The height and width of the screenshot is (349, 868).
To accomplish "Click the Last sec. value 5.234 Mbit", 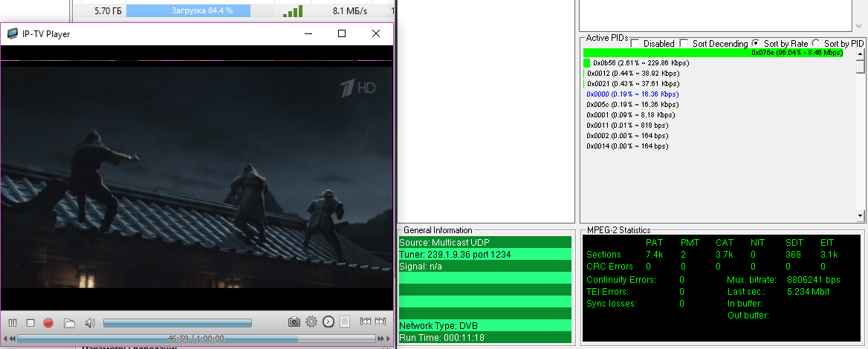I will point(809,292).
